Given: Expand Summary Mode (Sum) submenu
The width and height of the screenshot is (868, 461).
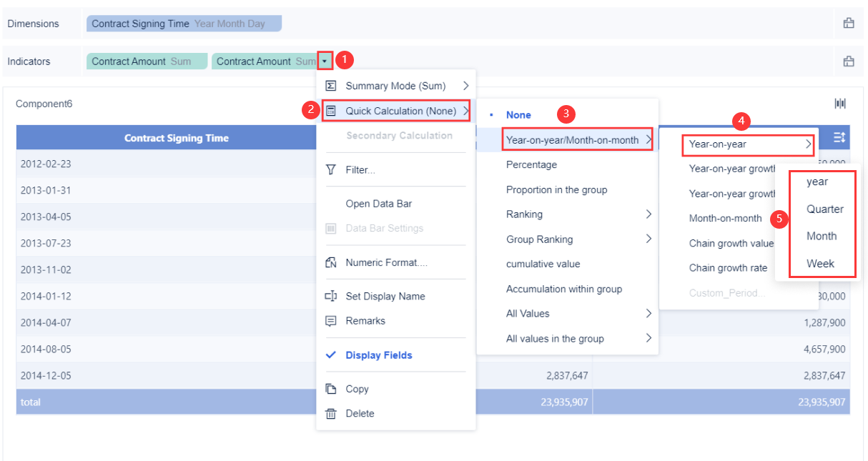Looking at the screenshot, I should click(395, 86).
